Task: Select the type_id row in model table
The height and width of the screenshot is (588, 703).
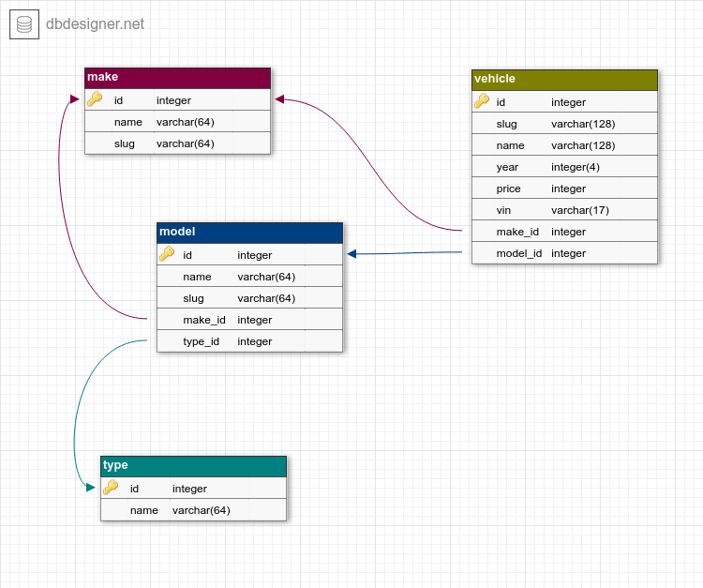Action: coord(249,341)
